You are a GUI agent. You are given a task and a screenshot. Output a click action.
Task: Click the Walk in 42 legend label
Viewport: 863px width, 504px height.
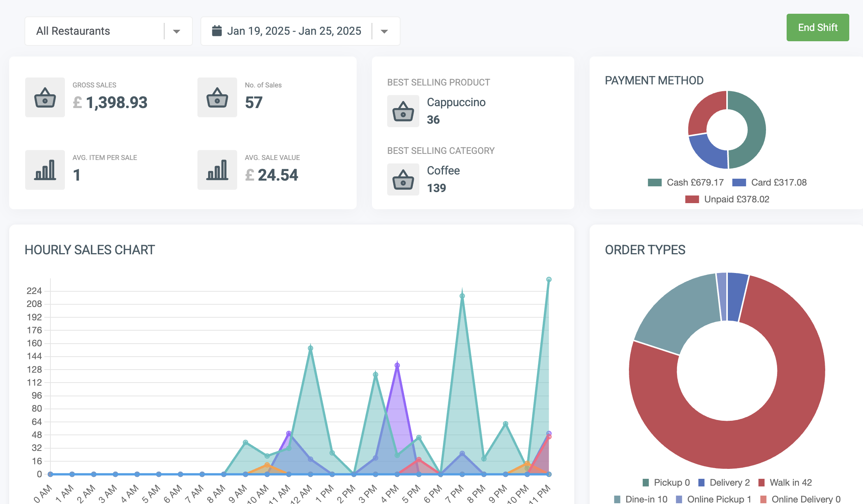[x=790, y=483]
